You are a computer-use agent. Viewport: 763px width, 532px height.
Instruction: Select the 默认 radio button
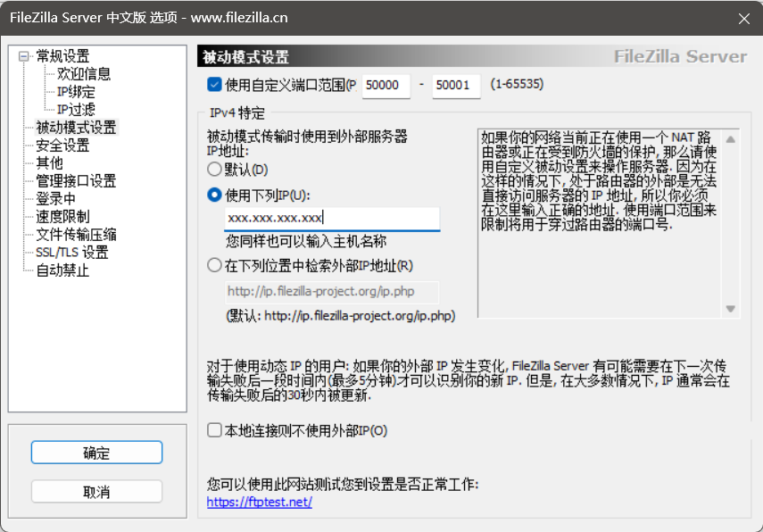(x=214, y=169)
